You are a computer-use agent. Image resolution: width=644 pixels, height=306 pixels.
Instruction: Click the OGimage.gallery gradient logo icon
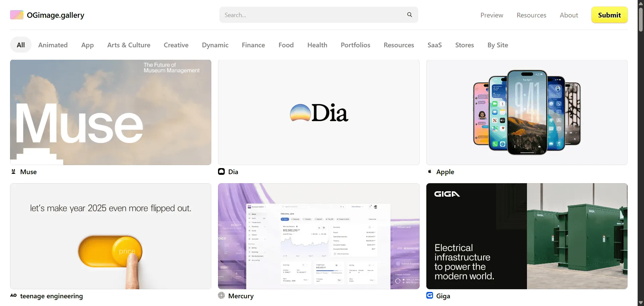pos(16,15)
